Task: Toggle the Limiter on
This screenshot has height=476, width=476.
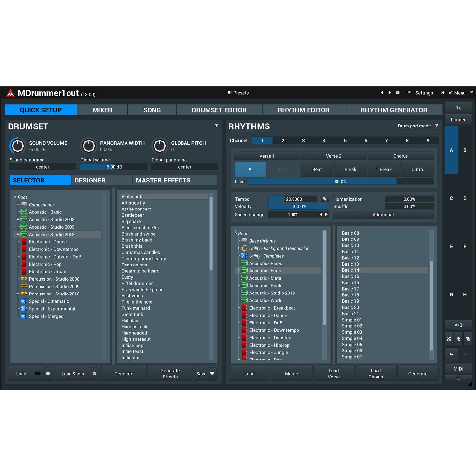Action: pyautogui.click(x=458, y=119)
